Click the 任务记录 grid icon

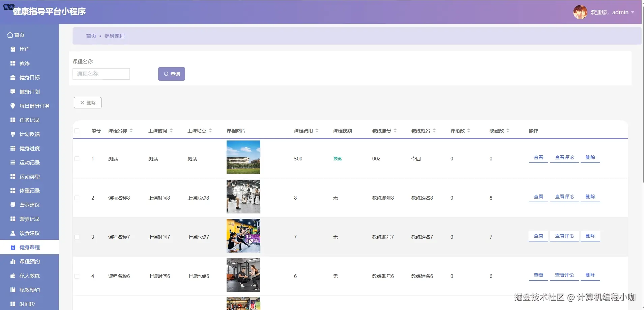pyautogui.click(x=13, y=120)
